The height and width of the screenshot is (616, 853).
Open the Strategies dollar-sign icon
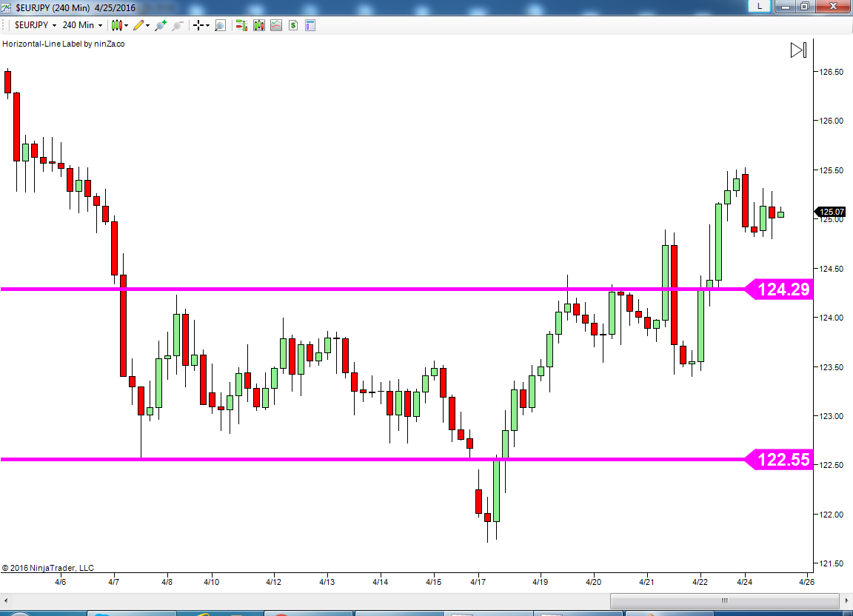pos(293,25)
